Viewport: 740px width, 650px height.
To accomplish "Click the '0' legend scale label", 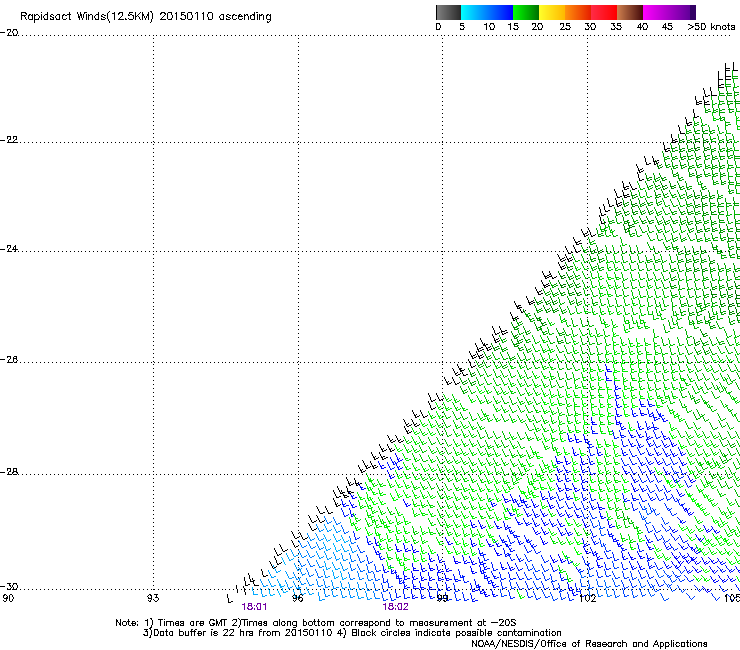I will pos(438,27).
